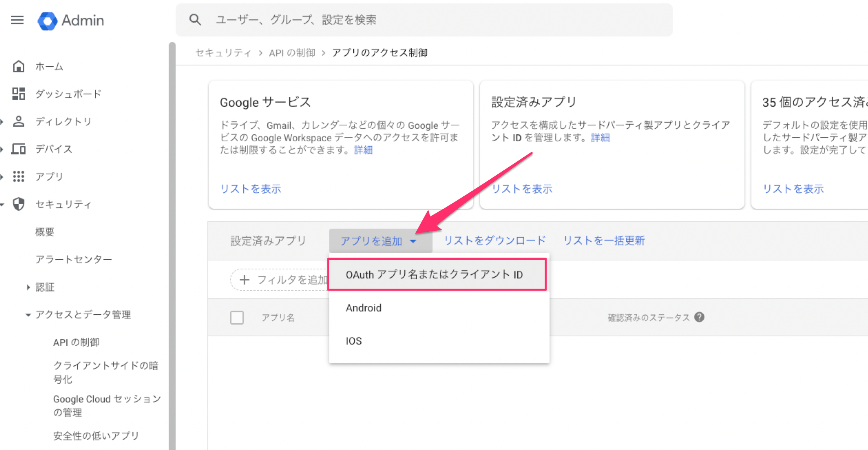Collapse the アクセスとデータ管理 submenu arrow

click(28, 315)
